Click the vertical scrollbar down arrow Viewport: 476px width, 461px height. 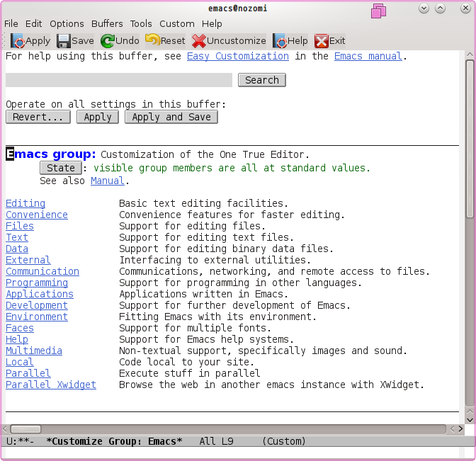click(470, 421)
